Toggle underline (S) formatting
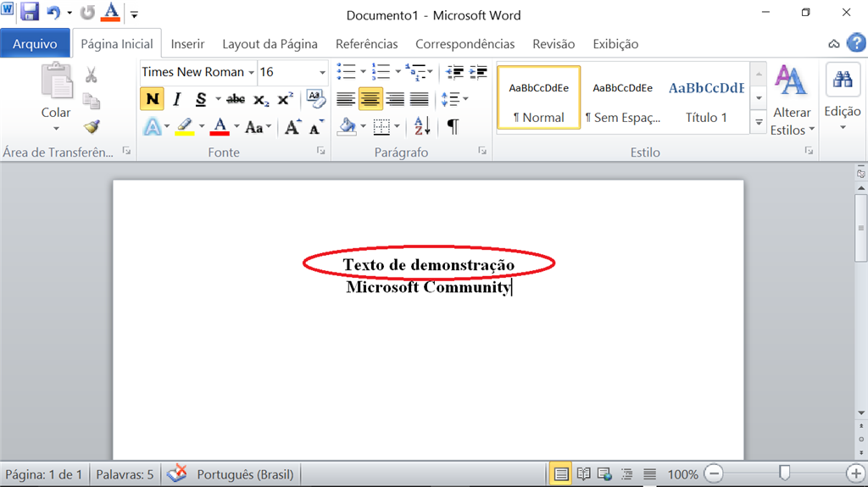 (x=200, y=100)
